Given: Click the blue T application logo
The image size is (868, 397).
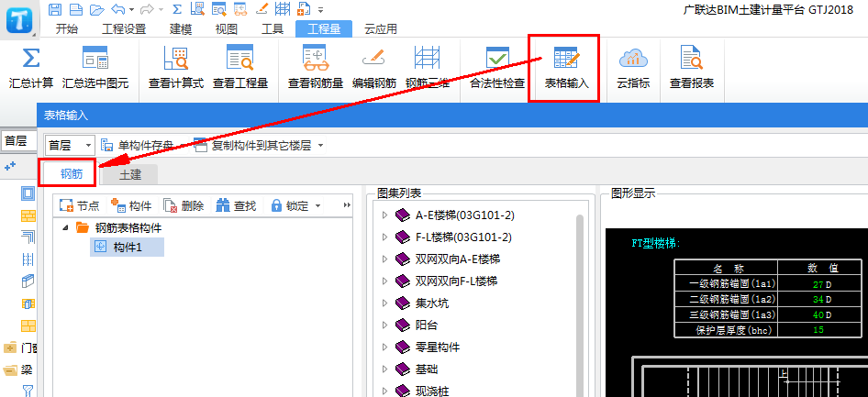Looking at the screenshot, I should click(19, 20).
